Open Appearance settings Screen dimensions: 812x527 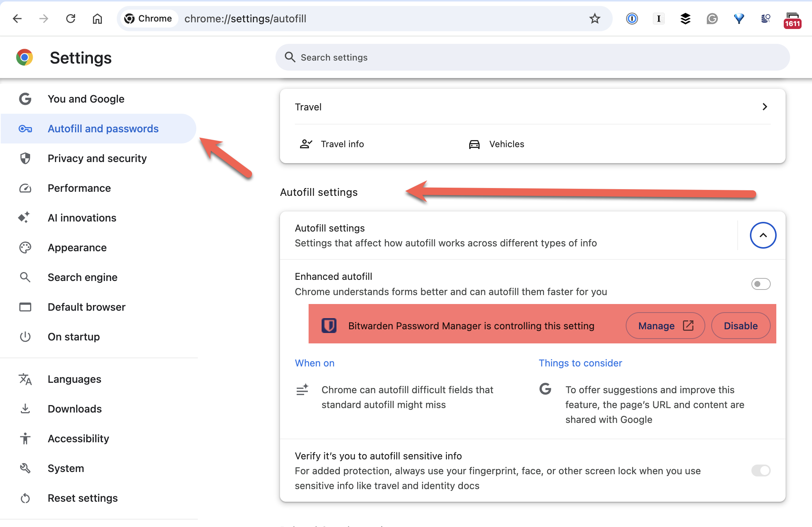click(x=99, y=248)
